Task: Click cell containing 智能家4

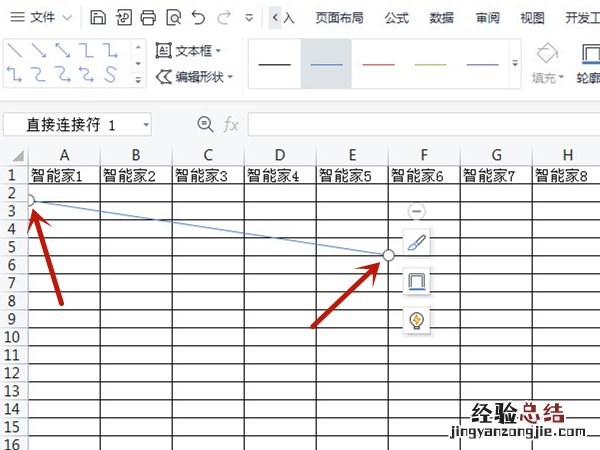Action: tap(280, 176)
